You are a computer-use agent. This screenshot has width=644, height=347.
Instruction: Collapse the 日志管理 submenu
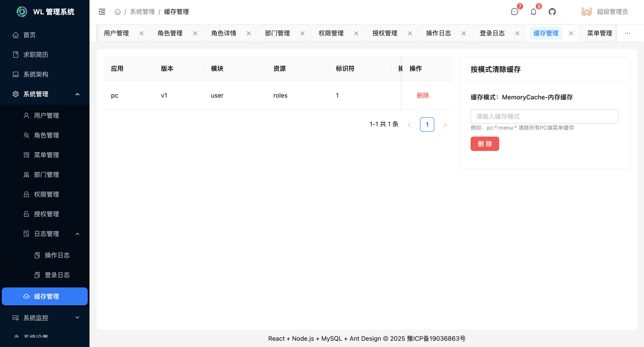coord(77,234)
